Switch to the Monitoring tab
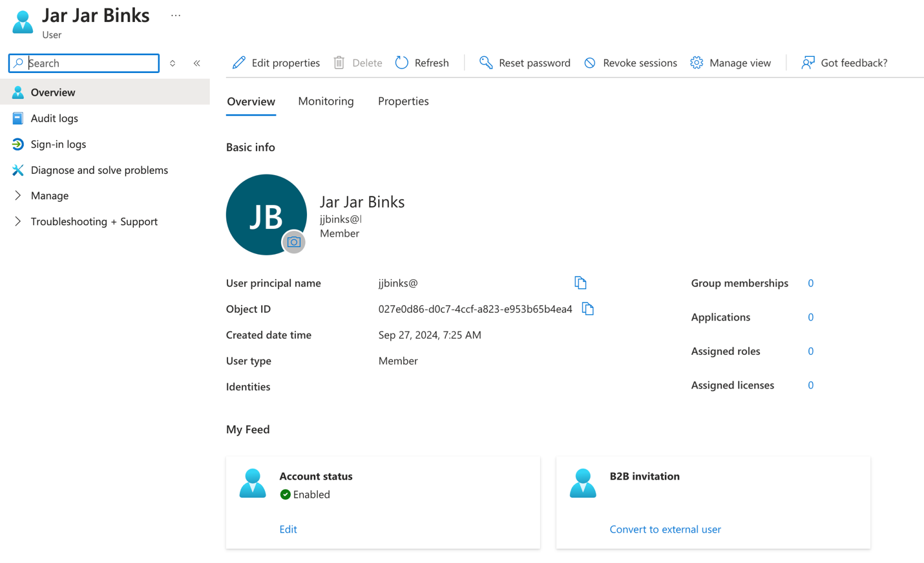924x563 pixels. [326, 101]
